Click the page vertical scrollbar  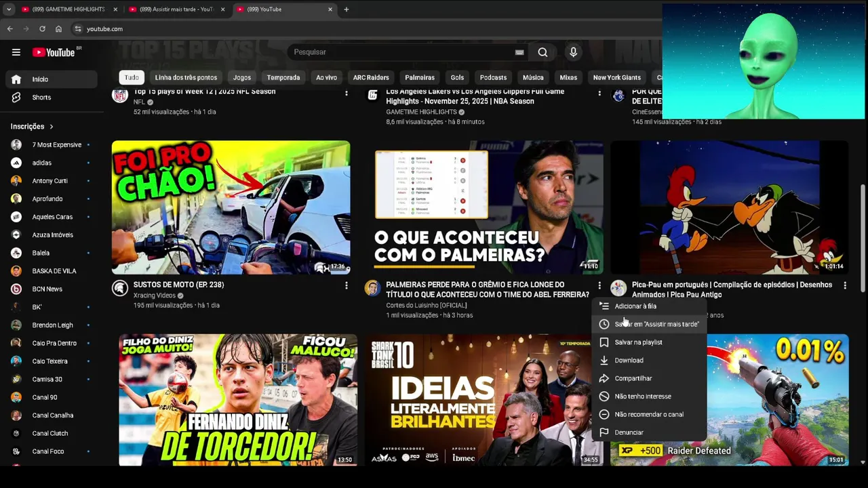click(x=863, y=237)
